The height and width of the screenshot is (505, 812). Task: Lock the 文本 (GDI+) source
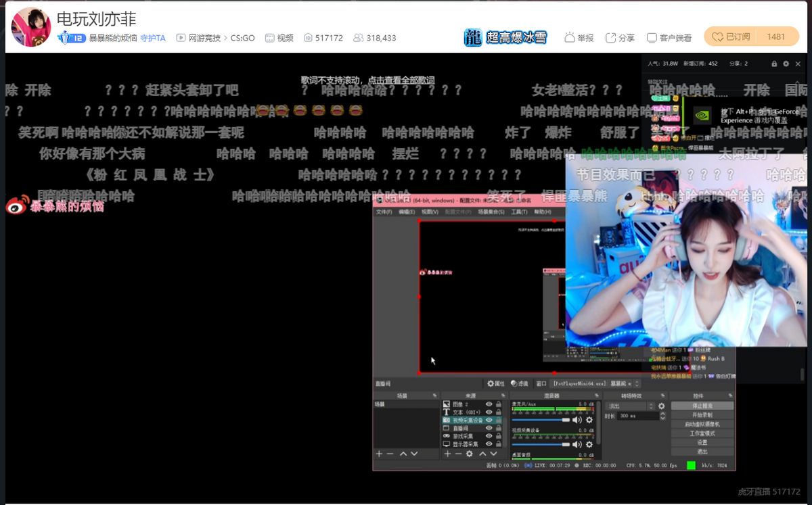(x=498, y=412)
